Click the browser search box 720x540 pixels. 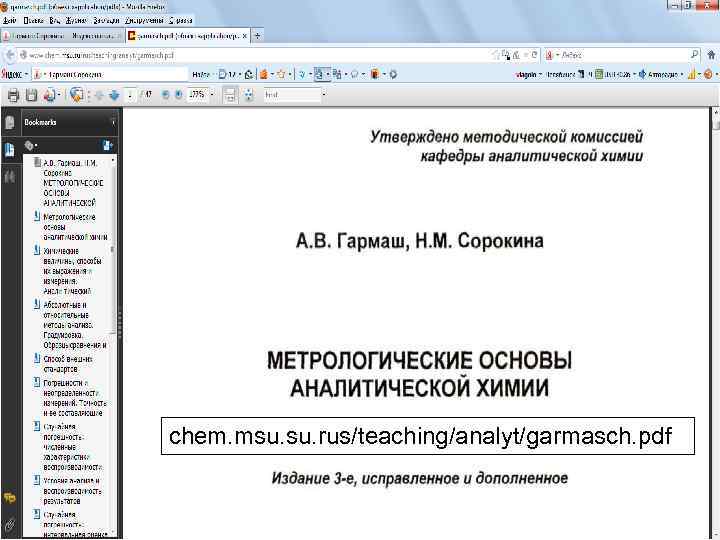[624, 55]
